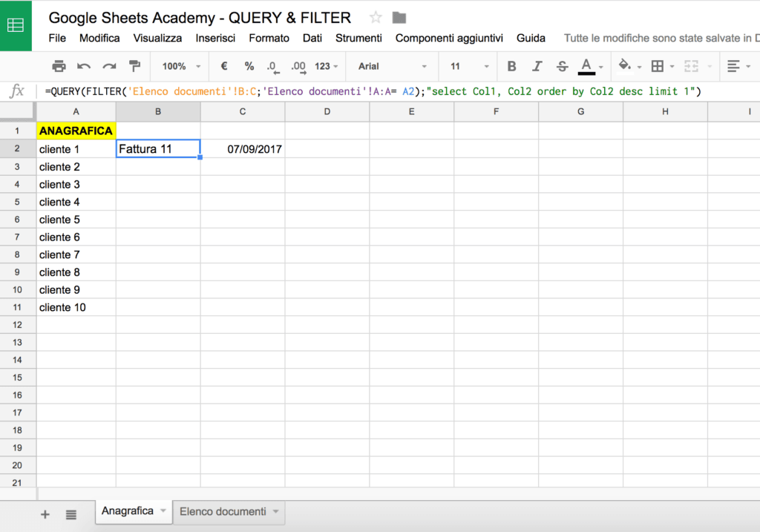
Task: Open the zoom 100% dropdown
Action: (181, 66)
